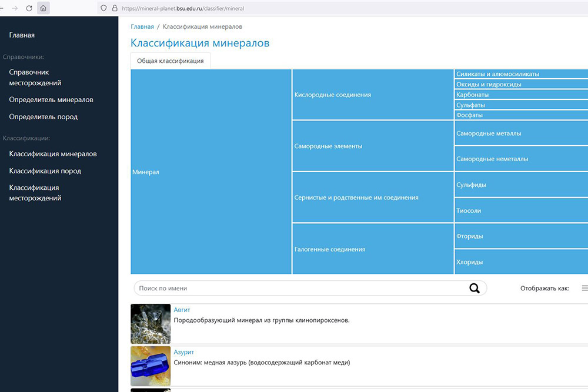Open the Азурит mineral link
The height and width of the screenshot is (392, 588).
click(x=183, y=352)
